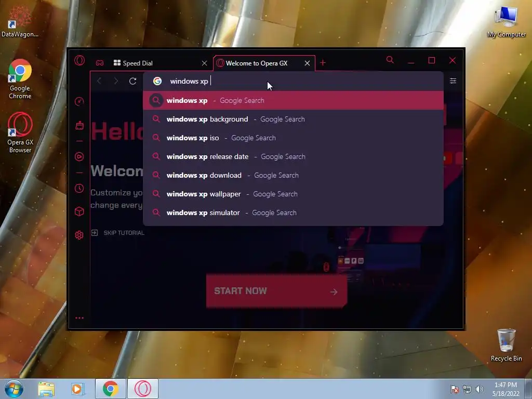
Task: Open Action Center flag tray icon
Action: (454, 389)
